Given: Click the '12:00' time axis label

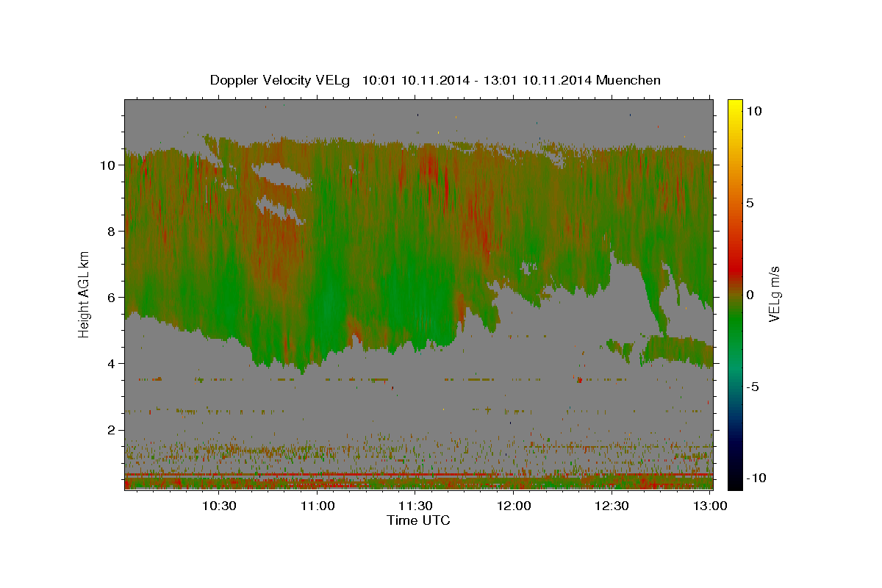Looking at the screenshot, I should point(514,506).
